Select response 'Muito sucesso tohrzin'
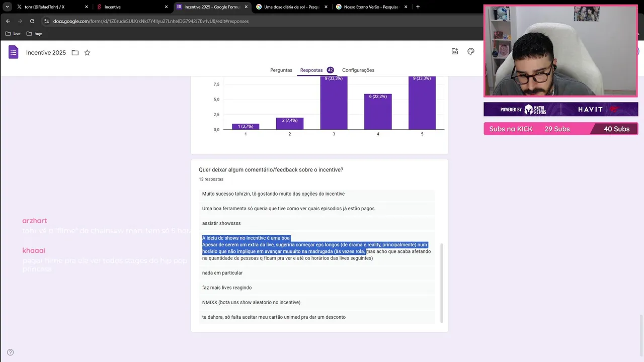This screenshot has width=644, height=362. [317, 194]
